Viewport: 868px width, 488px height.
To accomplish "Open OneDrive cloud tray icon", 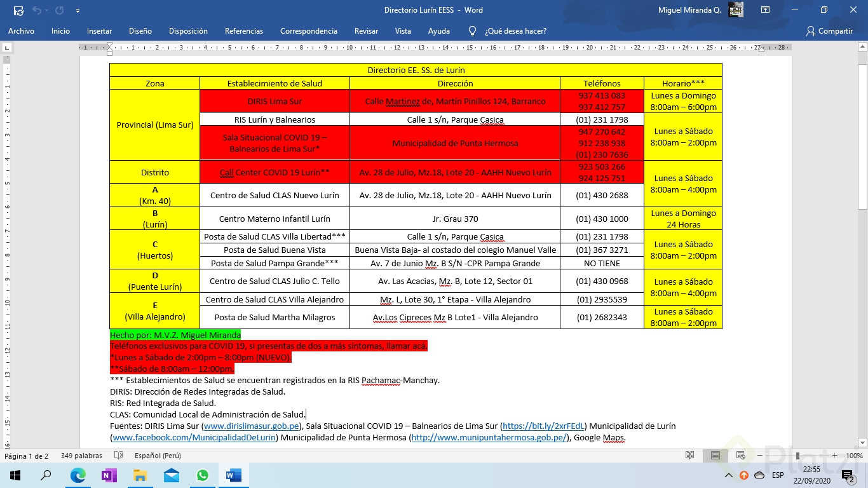I will pyautogui.click(x=759, y=475).
